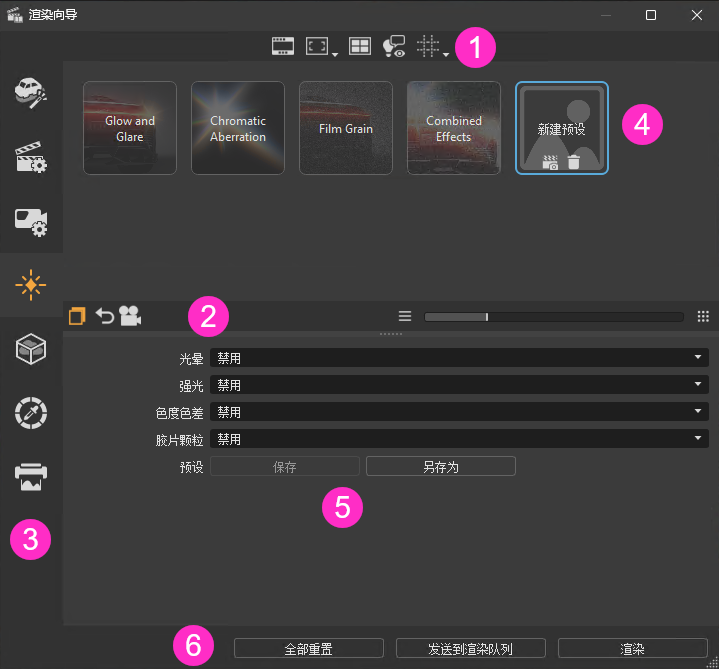Open the 胶片颗粒 dropdown
This screenshot has height=669, width=719.
pyautogui.click(x=459, y=439)
